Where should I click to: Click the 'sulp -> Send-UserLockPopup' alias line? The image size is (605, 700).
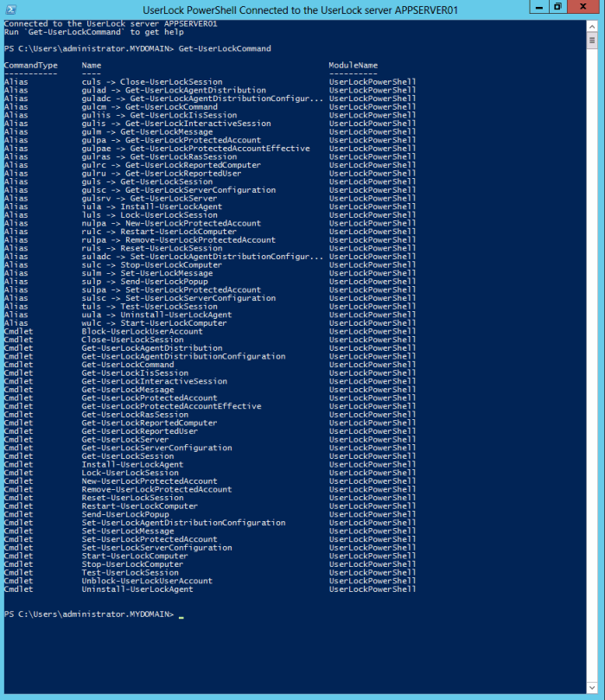(144, 282)
